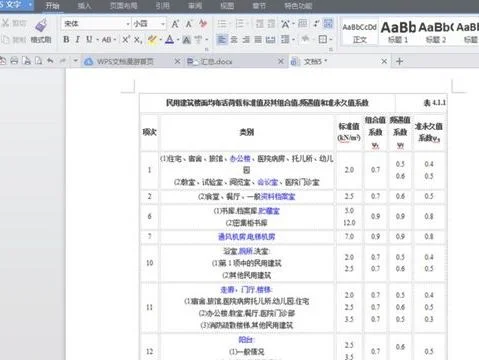Click the Cut scissors icon
Image resolution: width=479 pixels, height=360 pixels.
(x=5, y=23)
